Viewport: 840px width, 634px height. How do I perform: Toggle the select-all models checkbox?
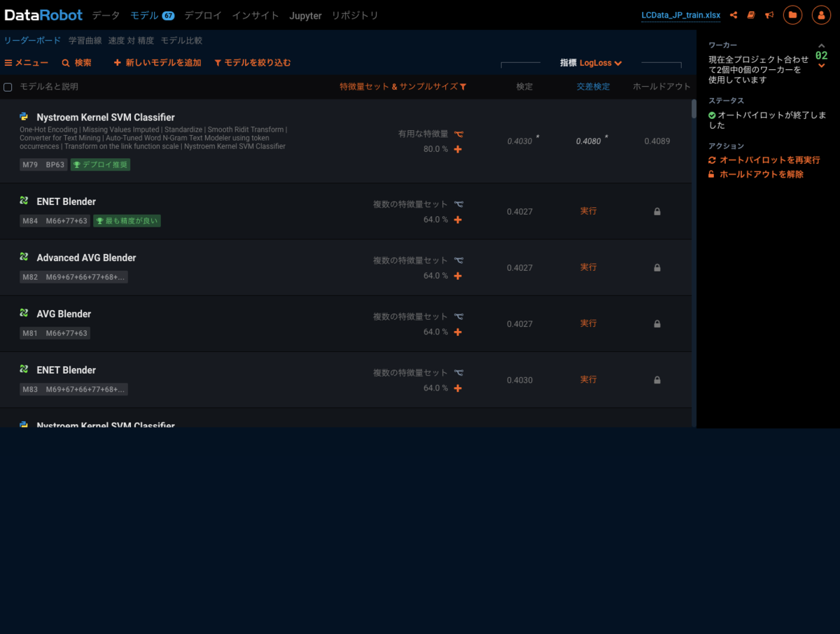click(8, 87)
